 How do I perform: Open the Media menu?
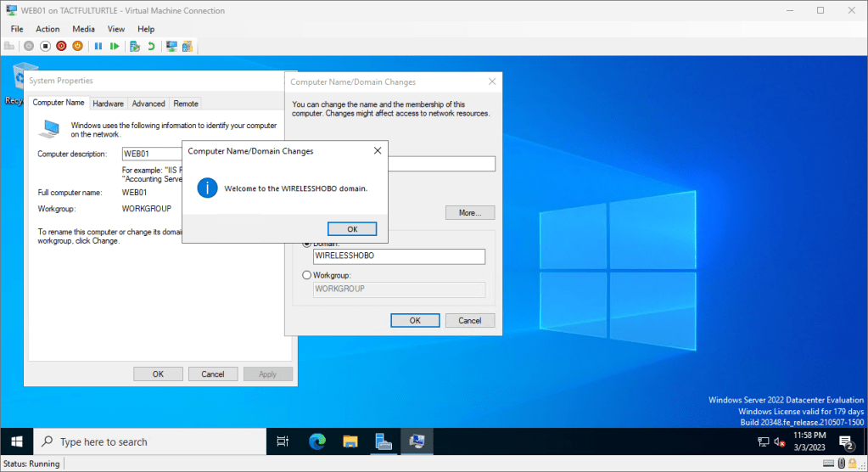coord(83,29)
